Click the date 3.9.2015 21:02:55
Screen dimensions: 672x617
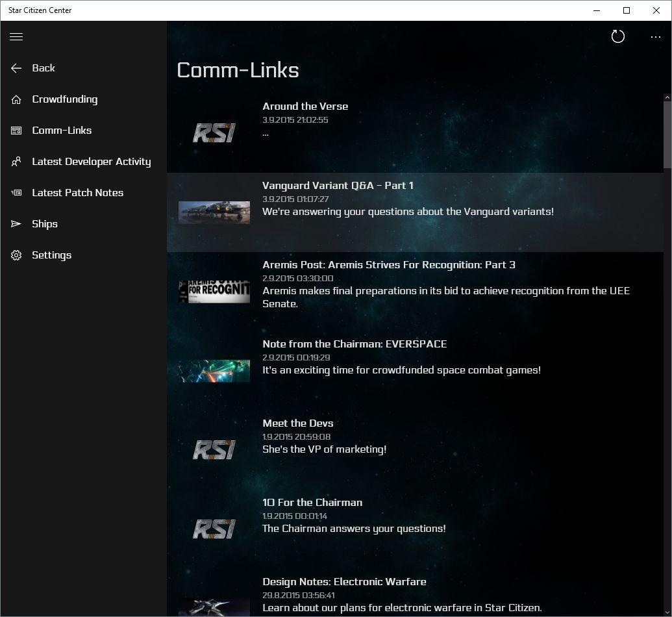[x=295, y=120]
